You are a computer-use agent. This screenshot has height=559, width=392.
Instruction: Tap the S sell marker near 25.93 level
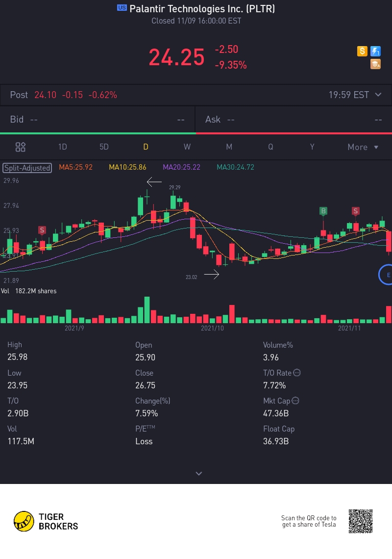click(x=42, y=230)
